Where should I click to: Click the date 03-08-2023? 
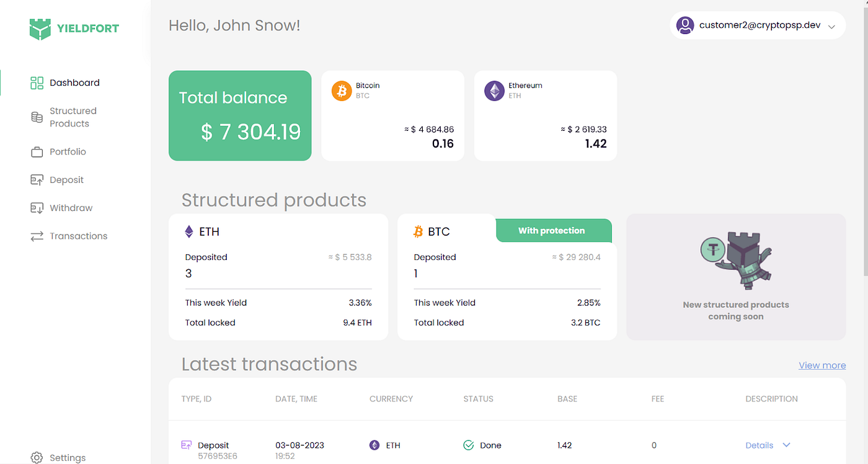[300, 445]
